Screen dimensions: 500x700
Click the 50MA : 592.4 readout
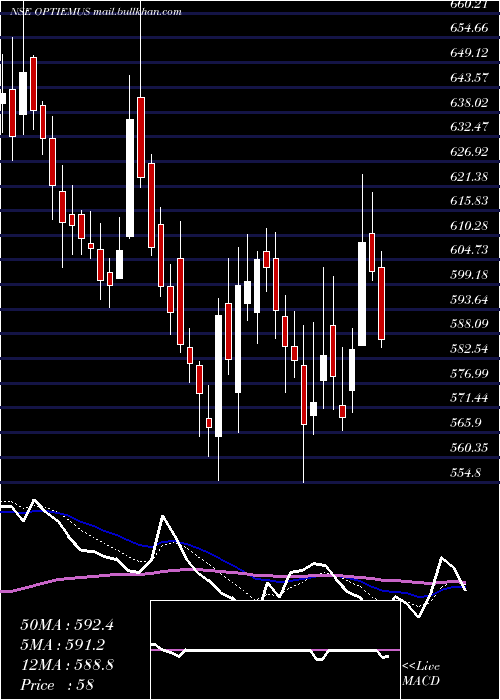click(x=67, y=625)
